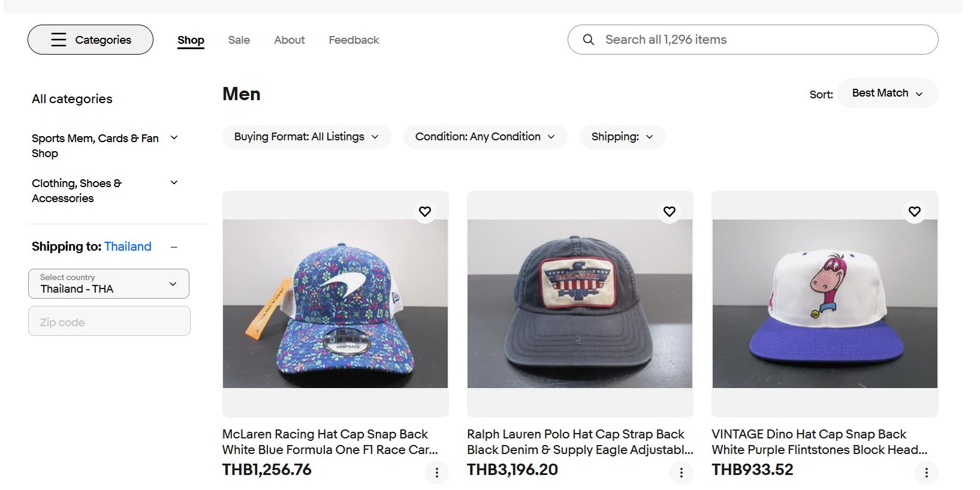Collapse the Shipping to section
This screenshot has height=490, width=980.
click(174, 247)
